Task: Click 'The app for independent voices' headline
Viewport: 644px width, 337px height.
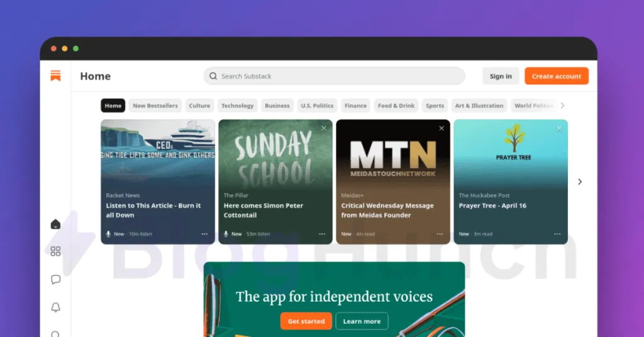Action: point(334,296)
